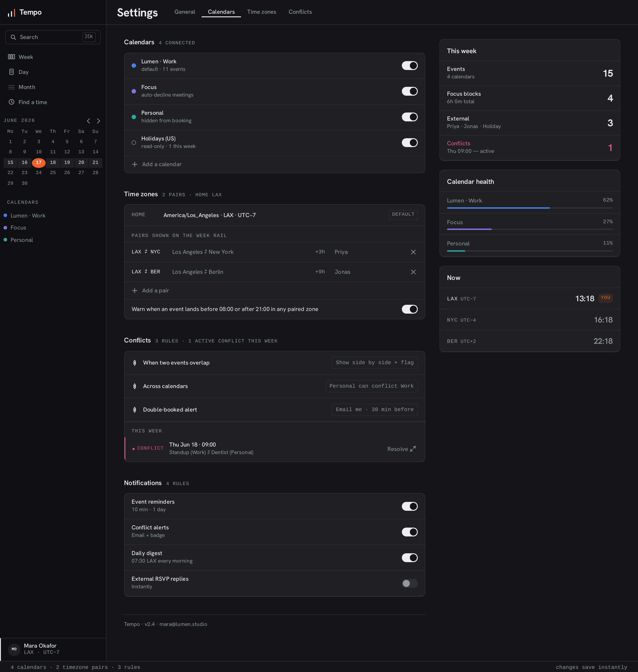Click the Personal teal color dot
Image resolution: width=638 pixels, height=672 pixels.
(x=134, y=117)
